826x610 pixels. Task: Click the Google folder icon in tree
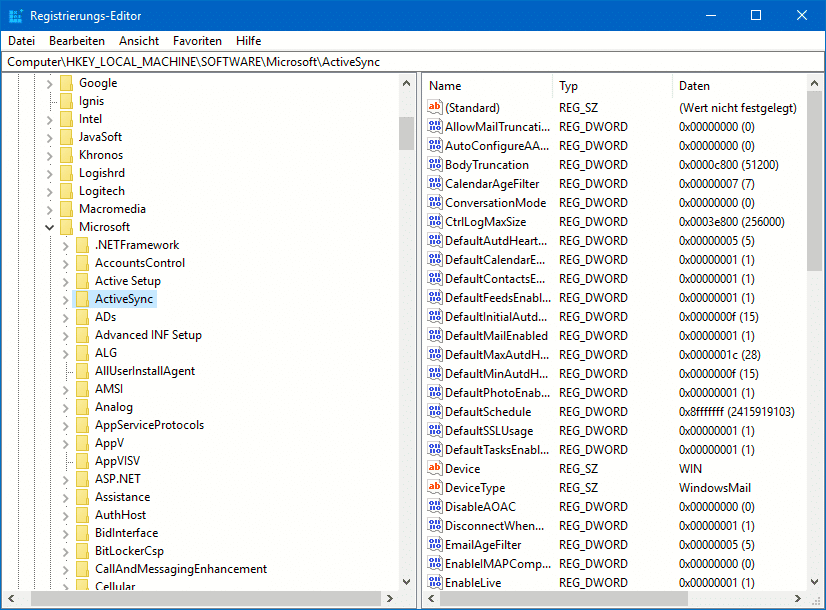(x=66, y=83)
